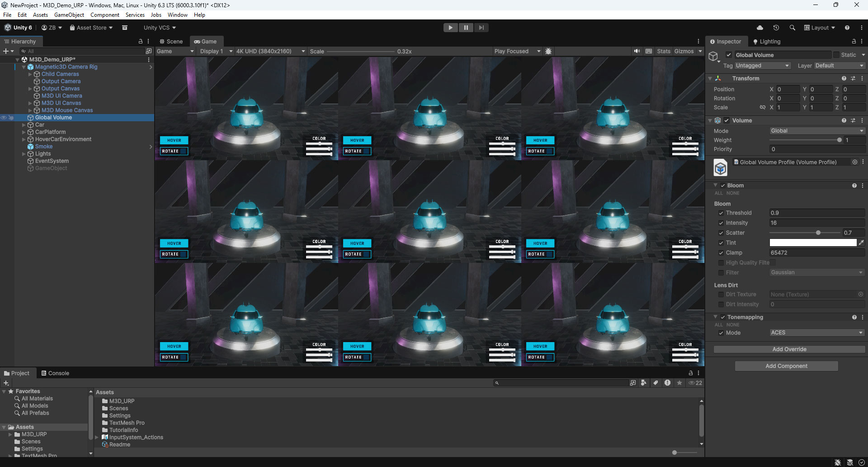Screen dimensions: 868x467
Task: Click the Add Override button
Action: coord(789,349)
